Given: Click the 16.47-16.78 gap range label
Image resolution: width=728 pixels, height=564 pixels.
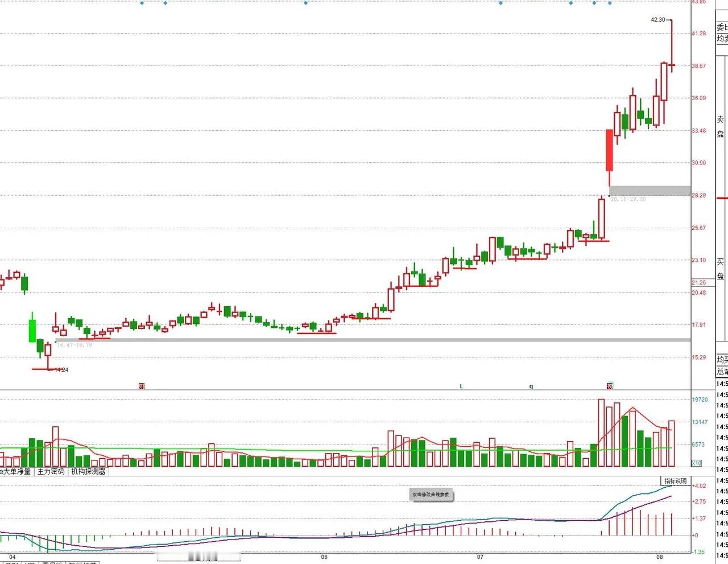Looking at the screenshot, I should coord(74,345).
